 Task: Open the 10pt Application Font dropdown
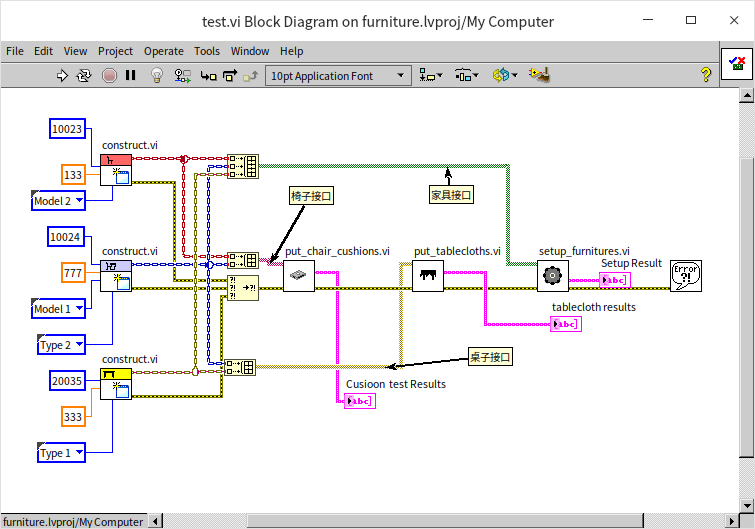[x=338, y=75]
